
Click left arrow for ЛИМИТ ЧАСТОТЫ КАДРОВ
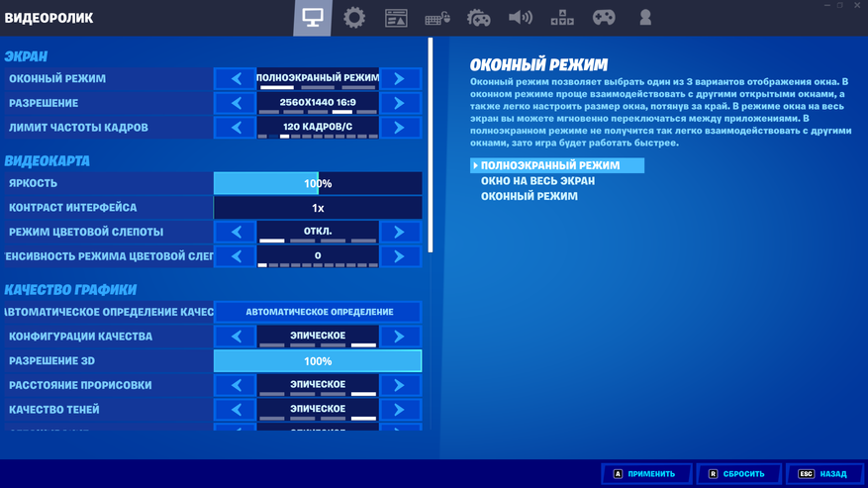(236, 128)
